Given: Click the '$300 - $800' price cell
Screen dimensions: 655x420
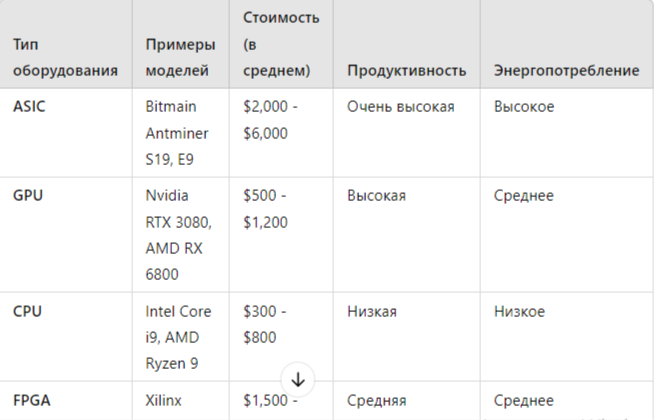Looking at the screenshot, I should (x=282, y=337).
